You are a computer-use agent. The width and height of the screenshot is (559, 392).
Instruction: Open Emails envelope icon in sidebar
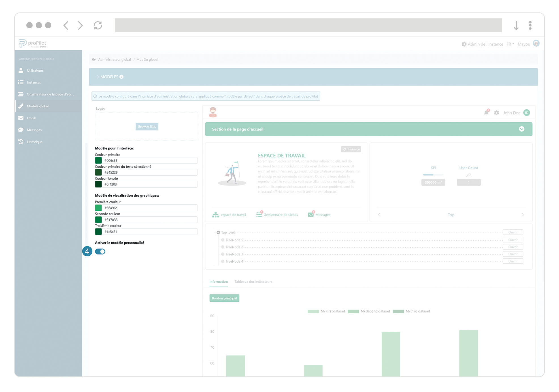(21, 118)
